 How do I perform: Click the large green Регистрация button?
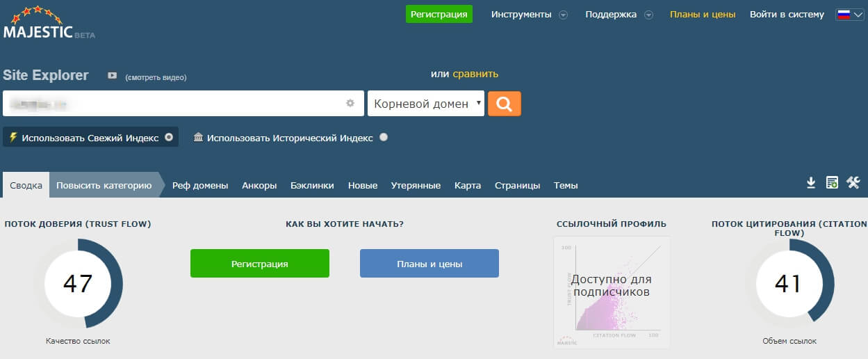[x=260, y=264]
